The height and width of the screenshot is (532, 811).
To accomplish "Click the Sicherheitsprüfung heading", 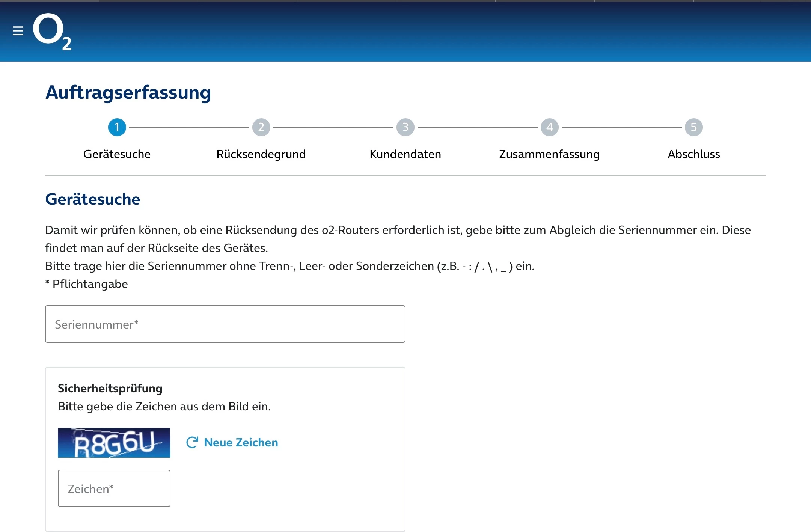I will (x=110, y=388).
